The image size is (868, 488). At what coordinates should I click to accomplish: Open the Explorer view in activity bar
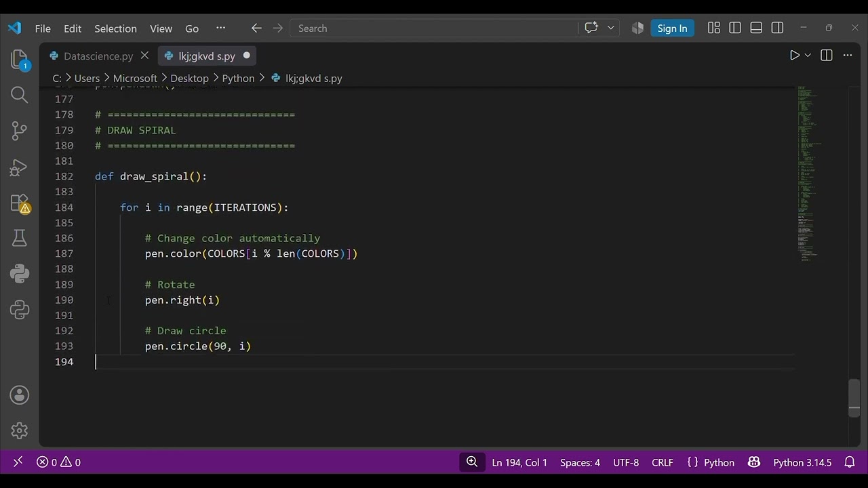(20, 59)
